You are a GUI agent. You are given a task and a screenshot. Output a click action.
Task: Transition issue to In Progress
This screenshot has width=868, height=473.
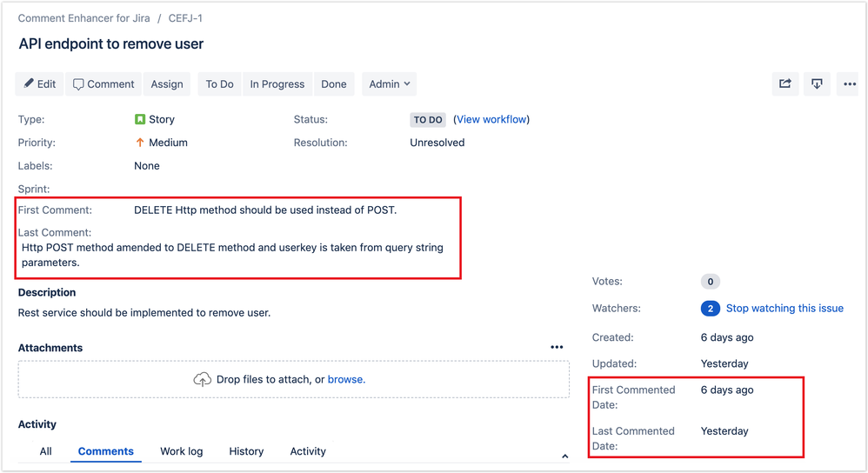[277, 84]
